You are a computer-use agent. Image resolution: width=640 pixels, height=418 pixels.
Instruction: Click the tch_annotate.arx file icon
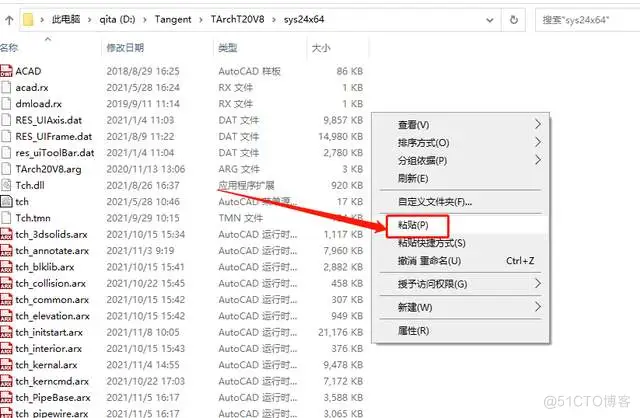pyautogui.click(x=6, y=250)
